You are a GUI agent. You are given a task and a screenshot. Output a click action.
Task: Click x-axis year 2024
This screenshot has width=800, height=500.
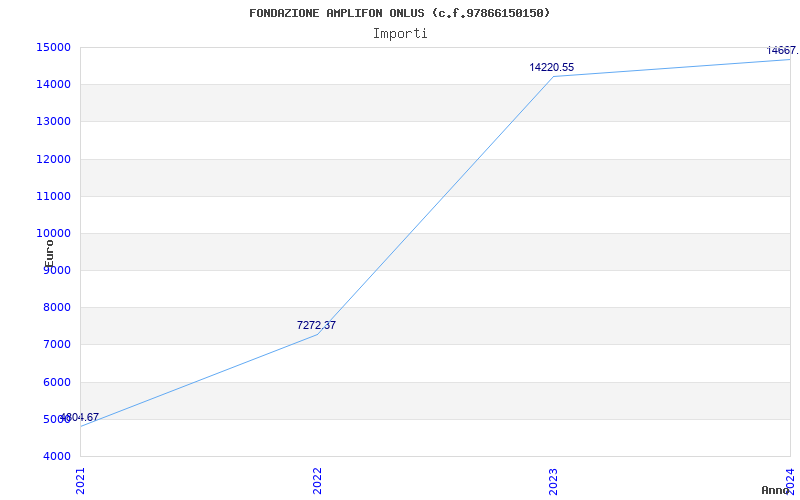(x=791, y=481)
